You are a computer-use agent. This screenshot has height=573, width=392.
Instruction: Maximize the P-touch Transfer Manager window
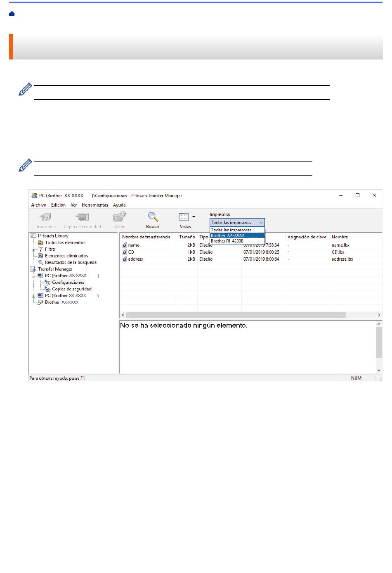[357, 195]
